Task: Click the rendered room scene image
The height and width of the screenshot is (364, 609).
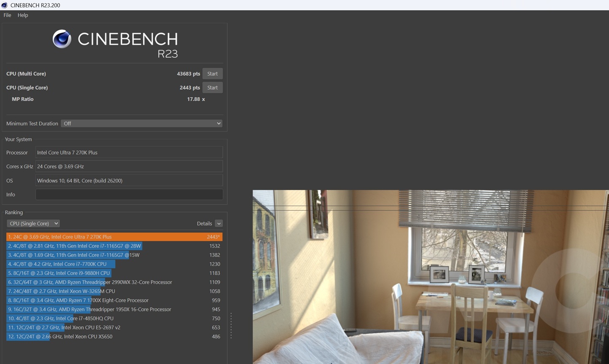Action: point(430,277)
